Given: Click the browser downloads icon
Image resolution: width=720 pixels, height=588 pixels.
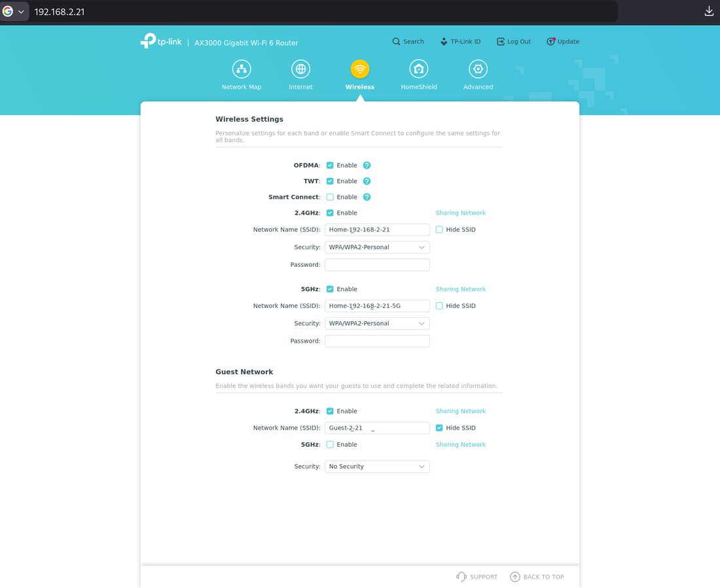Looking at the screenshot, I should [x=709, y=12].
